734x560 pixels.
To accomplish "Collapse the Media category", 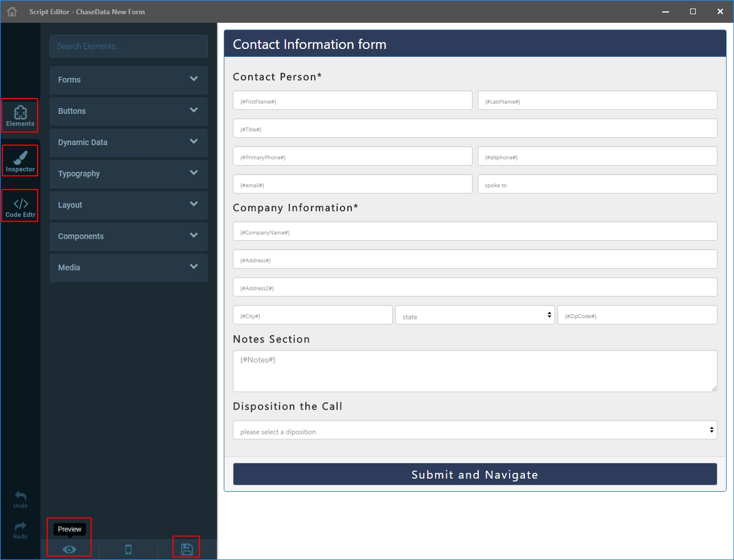I will pos(128,267).
